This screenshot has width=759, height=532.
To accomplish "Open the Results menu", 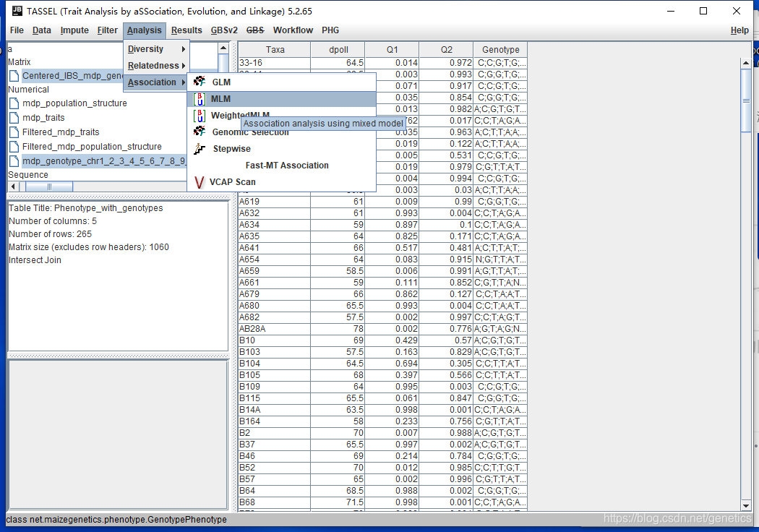I will [186, 30].
